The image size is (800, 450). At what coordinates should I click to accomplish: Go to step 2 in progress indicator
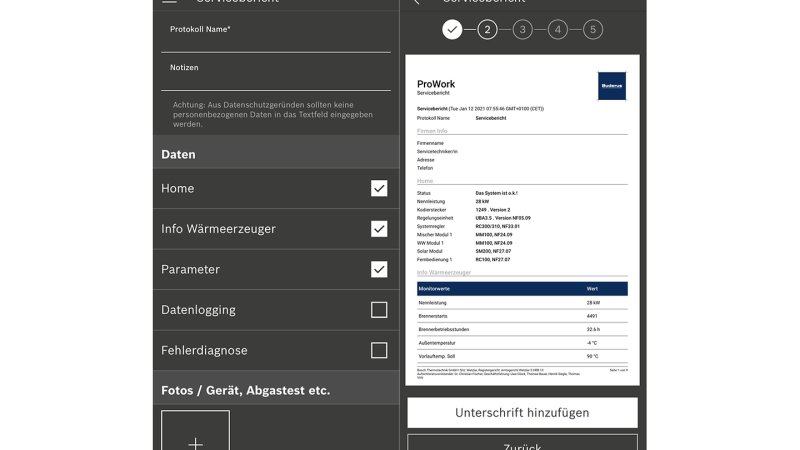(x=487, y=30)
